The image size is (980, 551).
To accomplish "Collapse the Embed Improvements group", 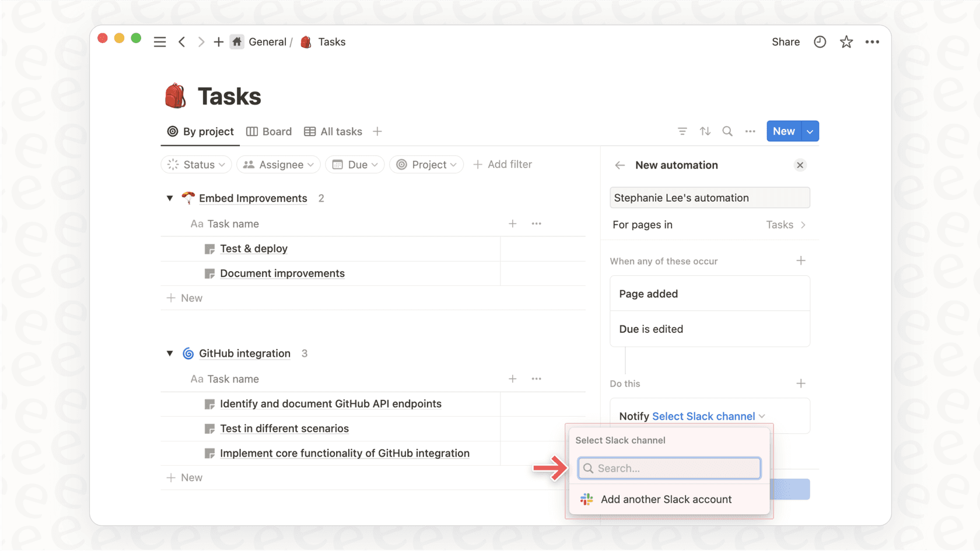I will point(169,198).
